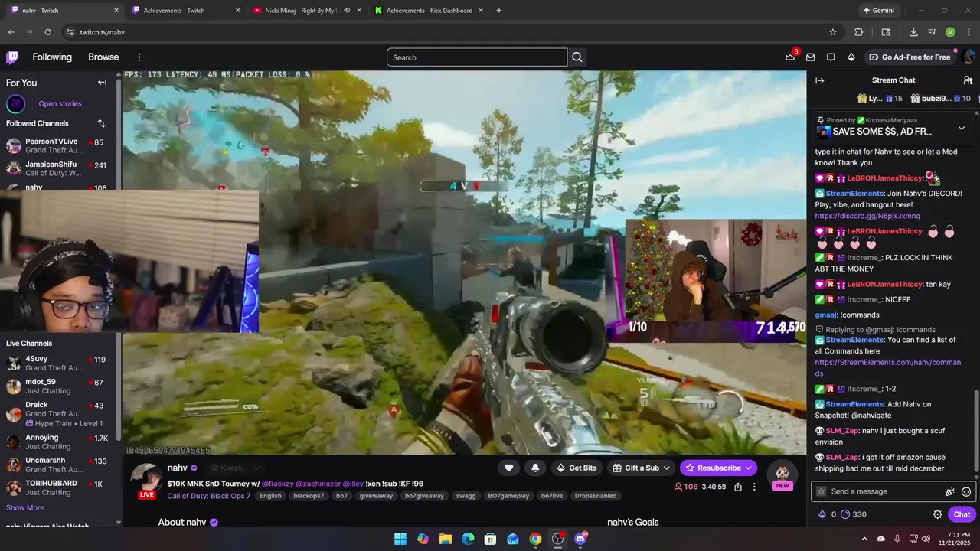Viewport: 980px width, 551px height.
Task: Open the user profile avatar menu
Action: tap(969, 57)
